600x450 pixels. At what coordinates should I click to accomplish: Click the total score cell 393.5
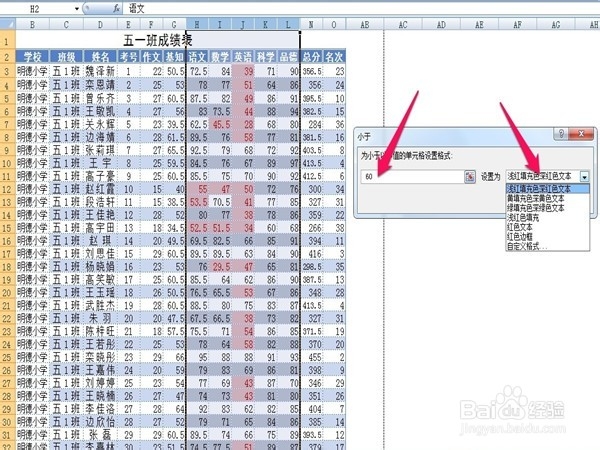tap(311, 435)
